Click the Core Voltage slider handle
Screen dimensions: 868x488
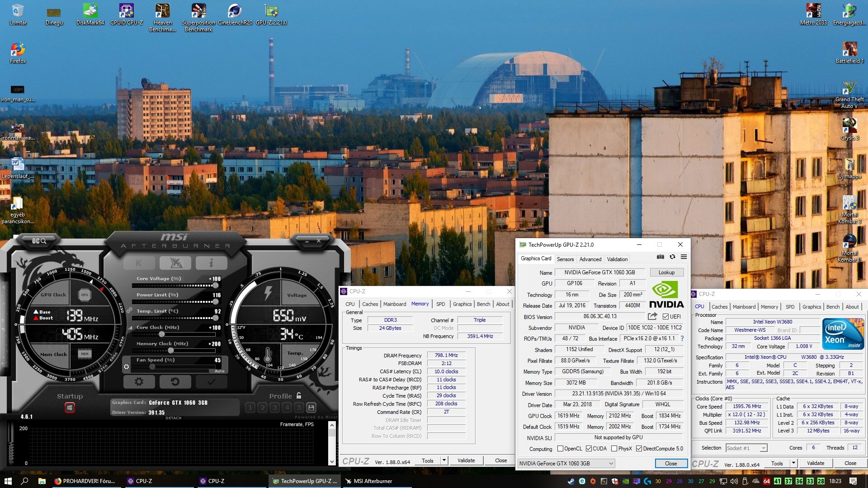pyautogui.click(x=216, y=286)
